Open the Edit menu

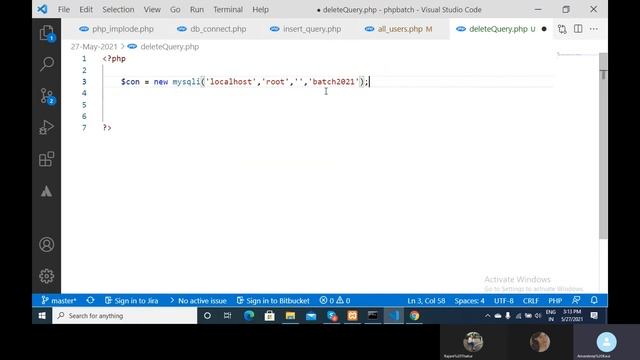coord(86,9)
